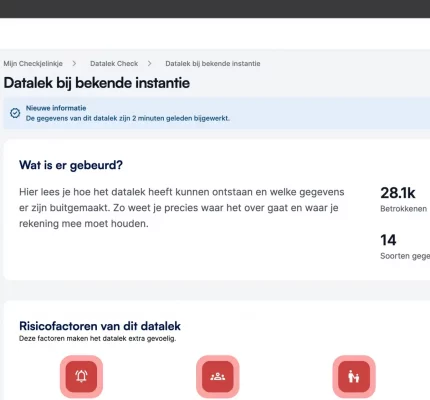Select the Datalek bij bekende instantie breadcrumb
This screenshot has width=430, height=400.
tap(213, 63)
